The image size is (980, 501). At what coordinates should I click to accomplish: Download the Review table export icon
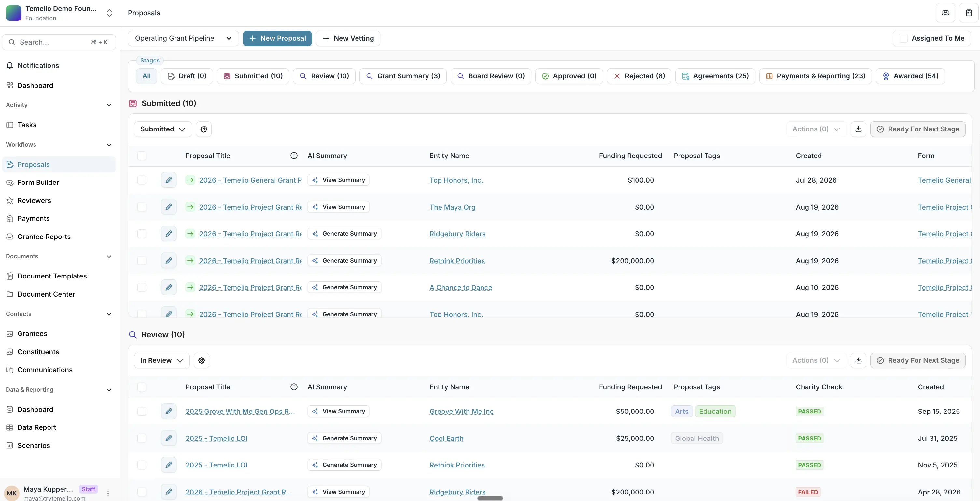pyautogui.click(x=858, y=360)
